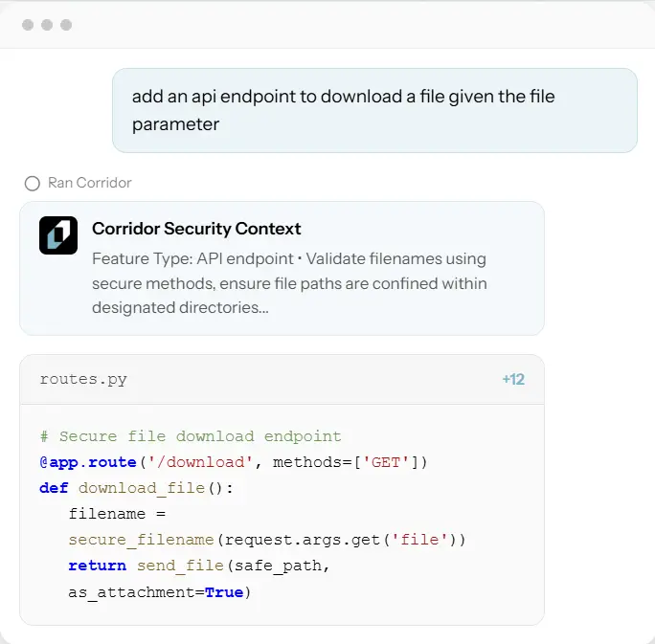This screenshot has width=655, height=644.
Task: Click the first window dot in title bar
Action: [28, 25]
